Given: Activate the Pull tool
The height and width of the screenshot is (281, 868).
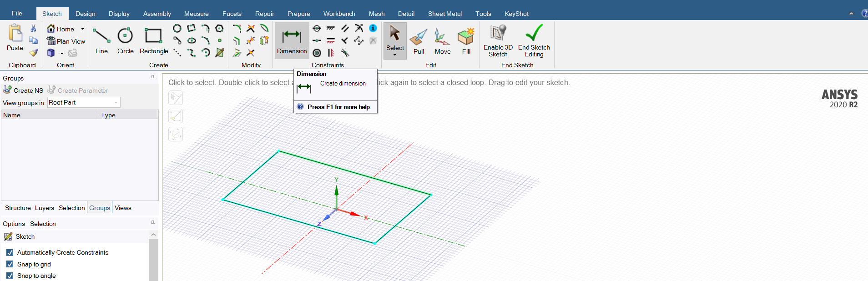Looking at the screenshot, I should (x=419, y=41).
